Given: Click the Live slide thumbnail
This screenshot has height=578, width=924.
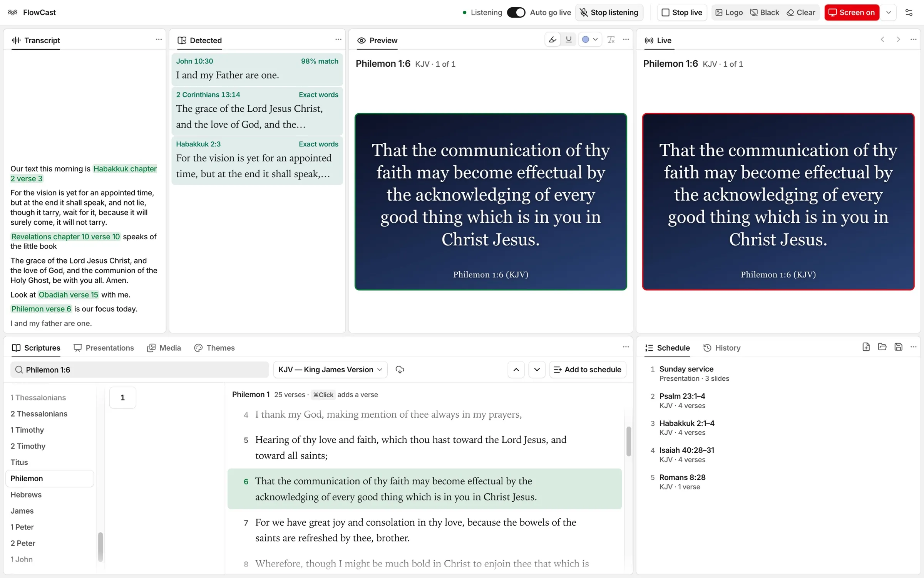Looking at the screenshot, I should (778, 202).
